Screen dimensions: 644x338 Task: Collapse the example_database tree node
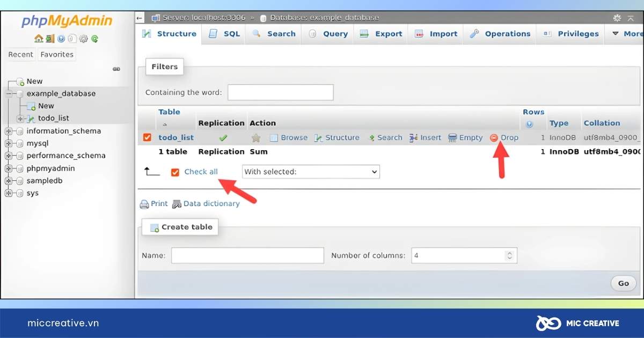[x=9, y=94]
